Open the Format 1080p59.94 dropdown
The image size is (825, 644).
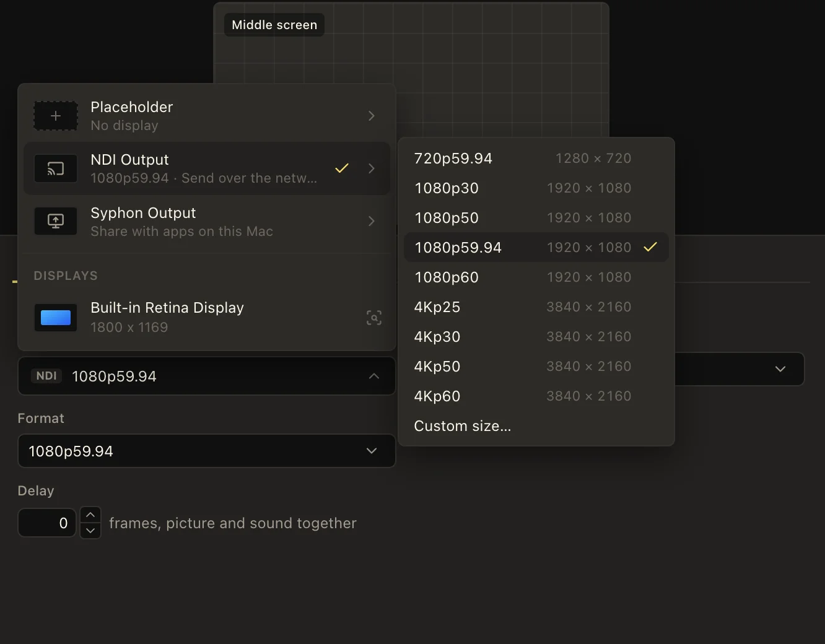207,451
